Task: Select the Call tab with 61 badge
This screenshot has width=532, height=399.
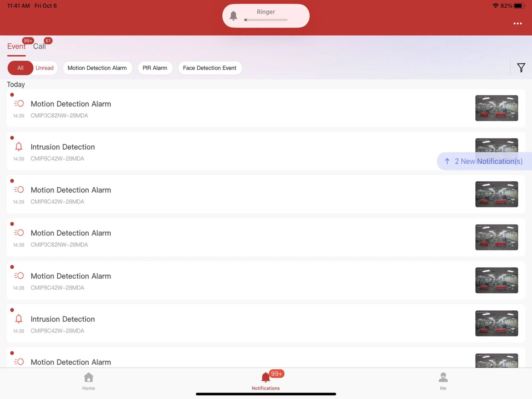Action: click(x=39, y=46)
